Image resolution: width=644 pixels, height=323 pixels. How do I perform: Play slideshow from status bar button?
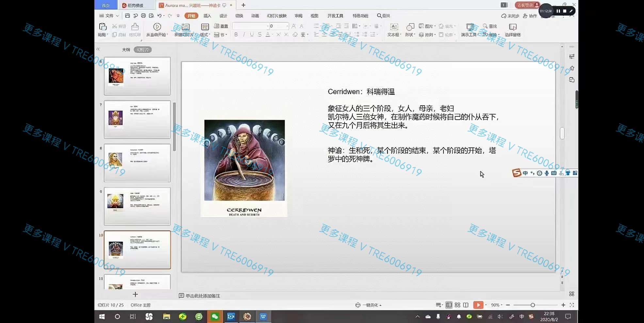pos(478,305)
